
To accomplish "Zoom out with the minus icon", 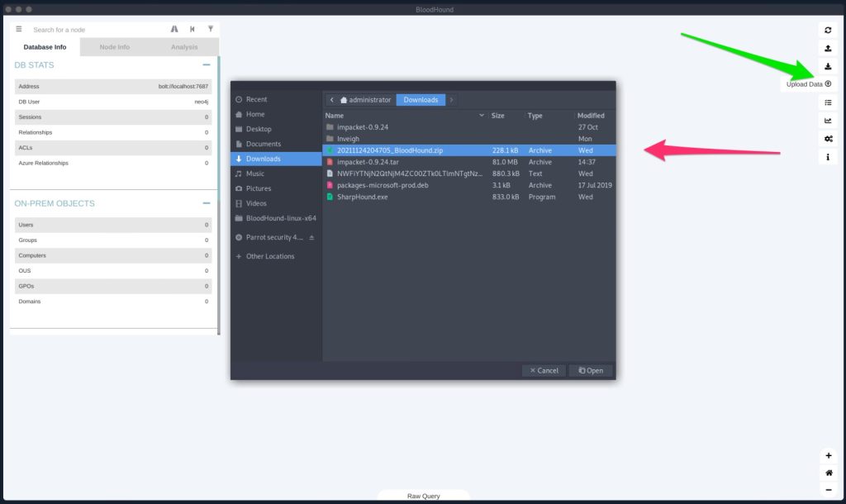I will [828, 490].
